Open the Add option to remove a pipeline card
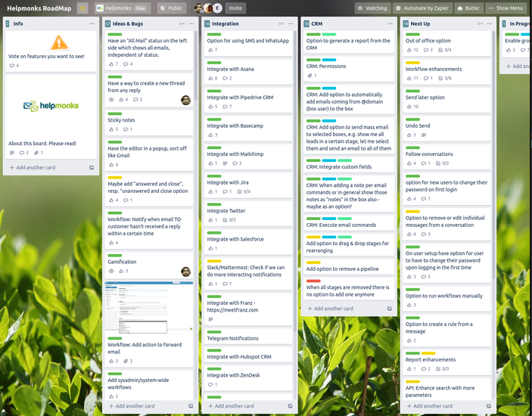 (x=349, y=266)
